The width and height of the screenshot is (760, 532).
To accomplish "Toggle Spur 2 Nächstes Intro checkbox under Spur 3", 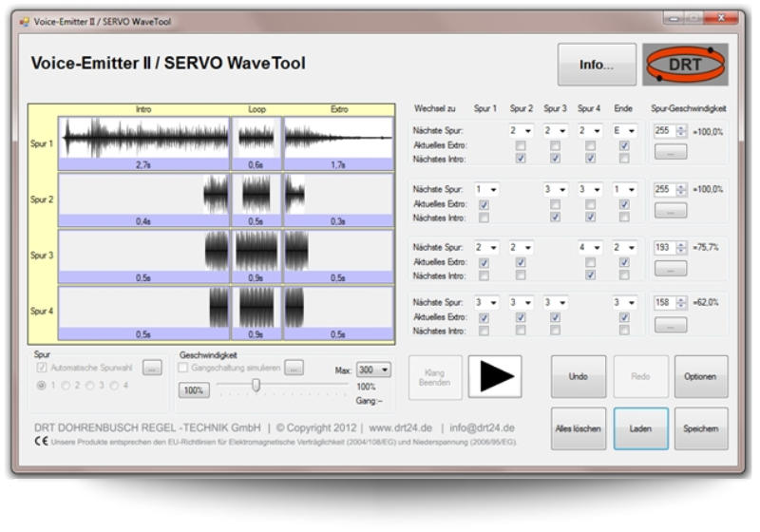I will pyautogui.click(x=556, y=217).
